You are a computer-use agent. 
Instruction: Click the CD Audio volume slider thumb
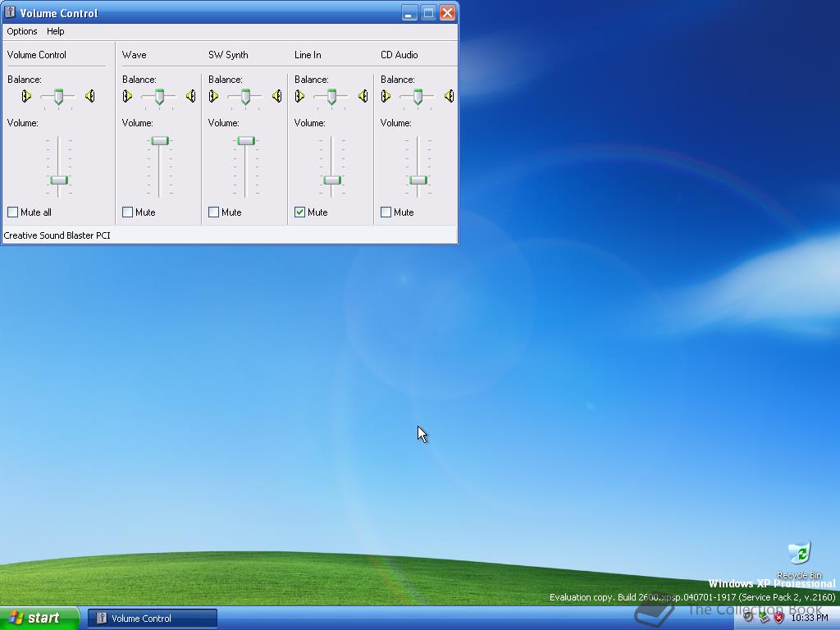click(x=418, y=180)
